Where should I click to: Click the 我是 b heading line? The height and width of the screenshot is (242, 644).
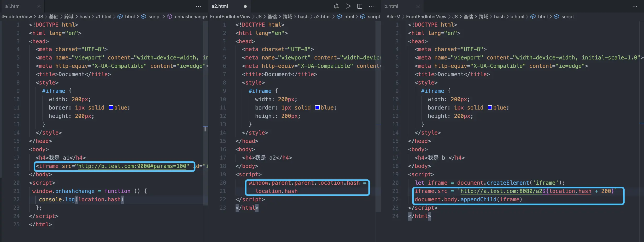(440, 158)
